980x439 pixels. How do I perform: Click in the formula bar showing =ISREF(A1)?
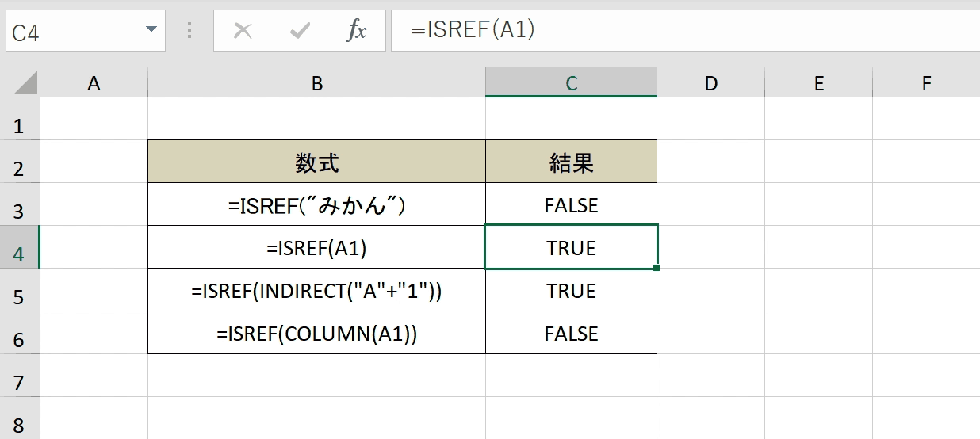point(685,31)
